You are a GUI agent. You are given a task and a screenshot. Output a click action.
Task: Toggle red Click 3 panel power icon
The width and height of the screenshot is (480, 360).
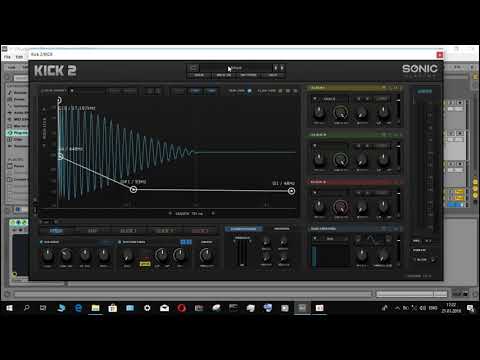(x=384, y=182)
